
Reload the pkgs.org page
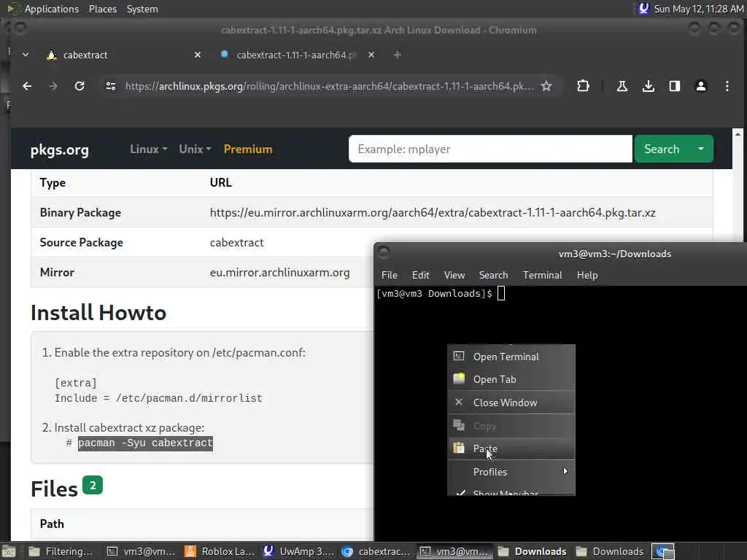[x=80, y=86]
